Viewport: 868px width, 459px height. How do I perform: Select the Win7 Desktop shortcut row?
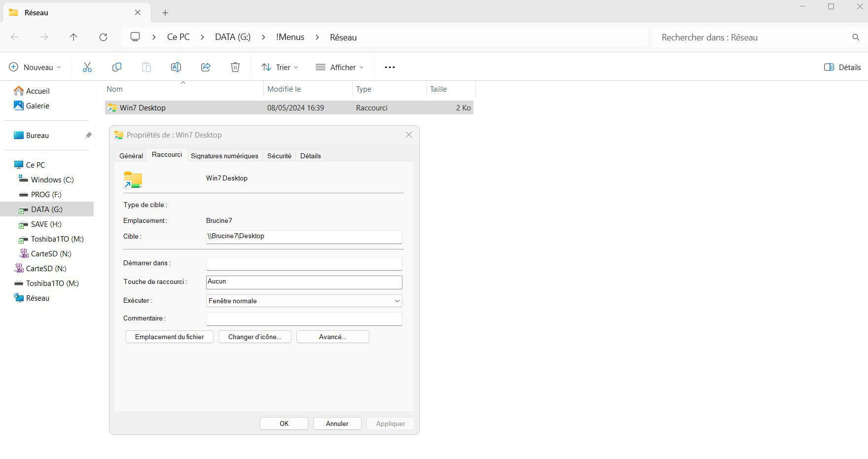(289, 107)
